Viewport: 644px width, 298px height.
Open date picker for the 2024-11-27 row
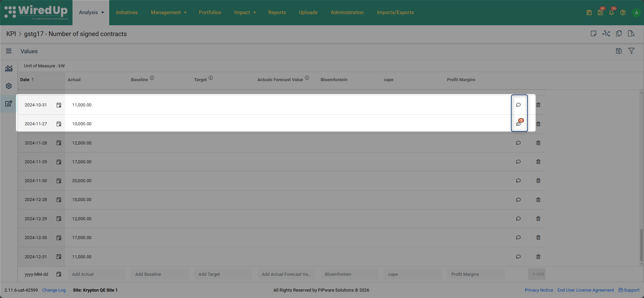pyautogui.click(x=59, y=124)
